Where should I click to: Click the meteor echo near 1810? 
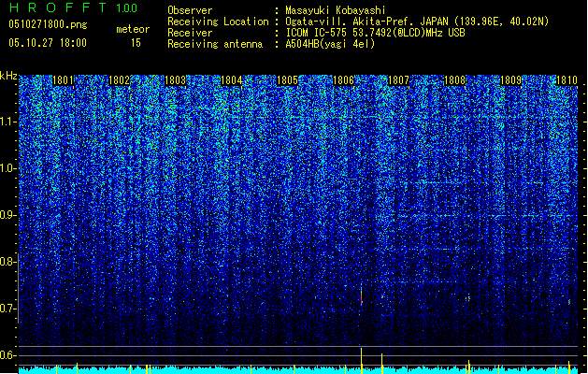click(x=569, y=302)
